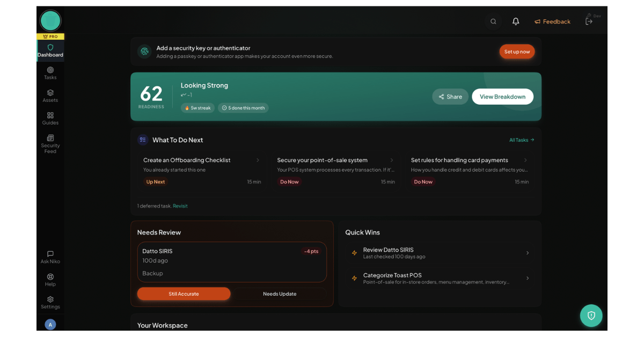Open Assets in sidebar
The height and width of the screenshot is (337, 644).
[x=50, y=96]
